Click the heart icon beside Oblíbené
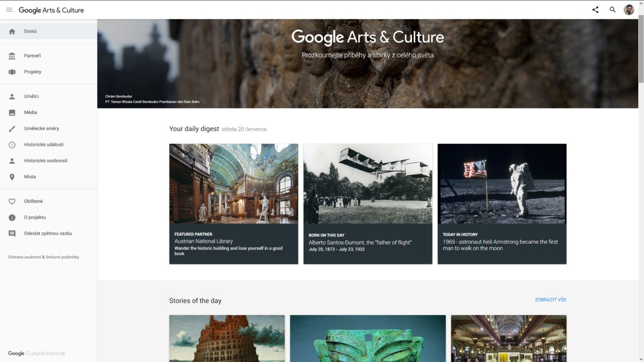644x362 pixels. tap(12, 202)
